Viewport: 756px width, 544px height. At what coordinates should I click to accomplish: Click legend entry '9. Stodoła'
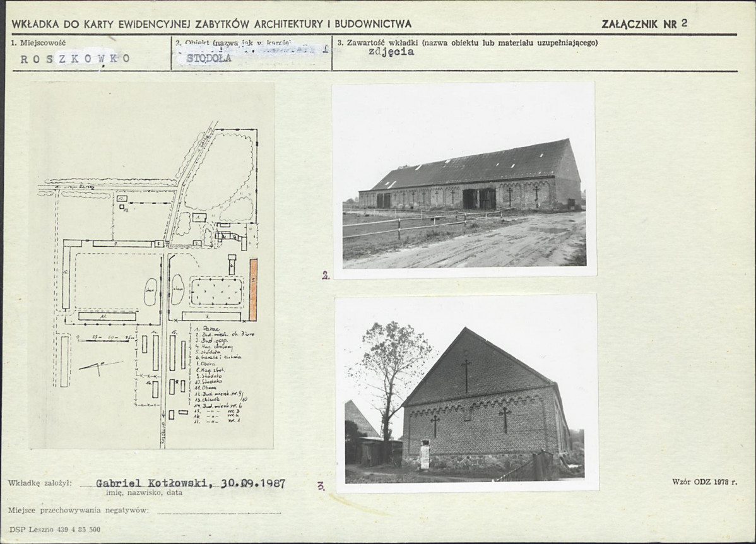click(x=208, y=375)
